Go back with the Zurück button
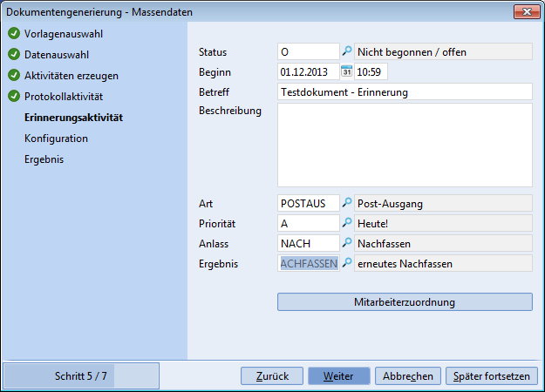The height and width of the screenshot is (392, 545). (272, 376)
